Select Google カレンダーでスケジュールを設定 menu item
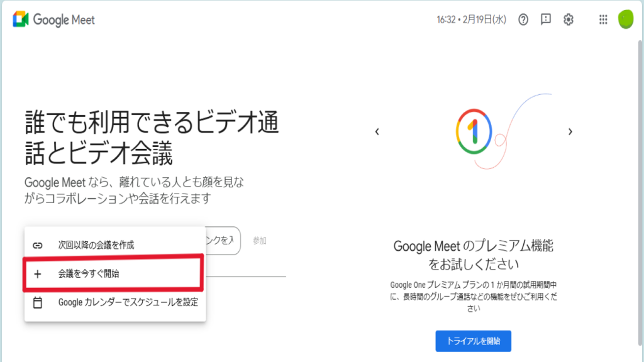 (115, 302)
